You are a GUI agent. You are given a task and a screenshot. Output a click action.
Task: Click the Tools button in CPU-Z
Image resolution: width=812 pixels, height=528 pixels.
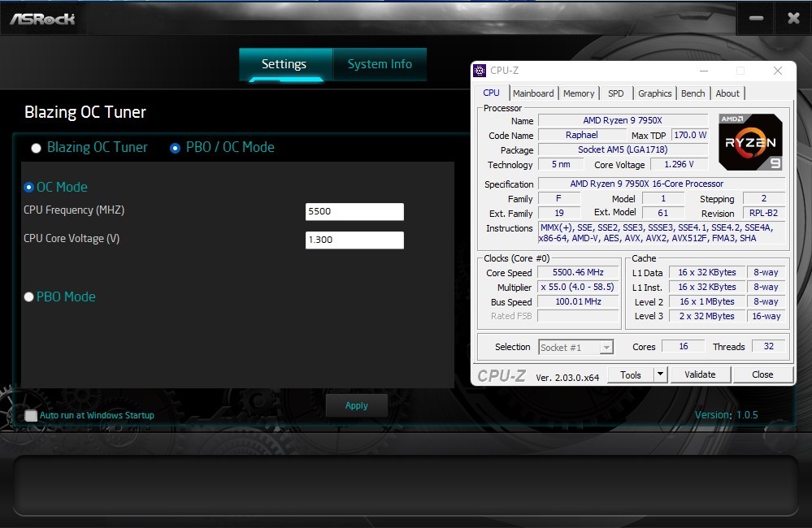(x=630, y=374)
